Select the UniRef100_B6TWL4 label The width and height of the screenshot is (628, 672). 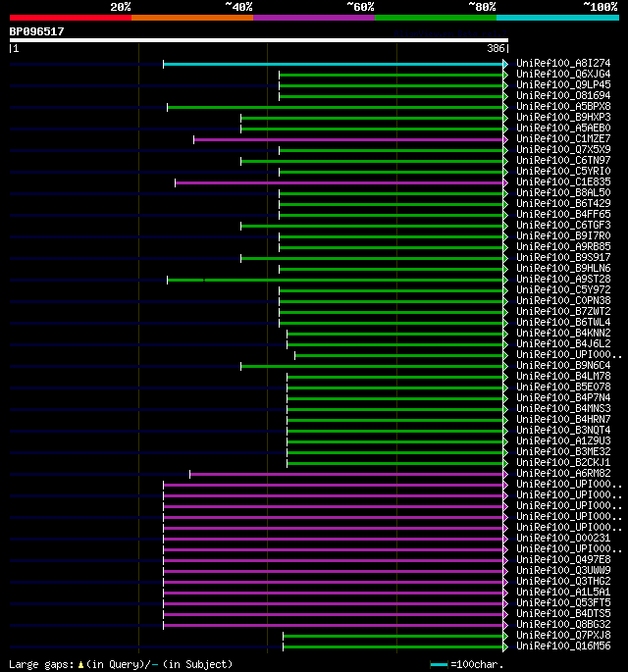coord(563,323)
